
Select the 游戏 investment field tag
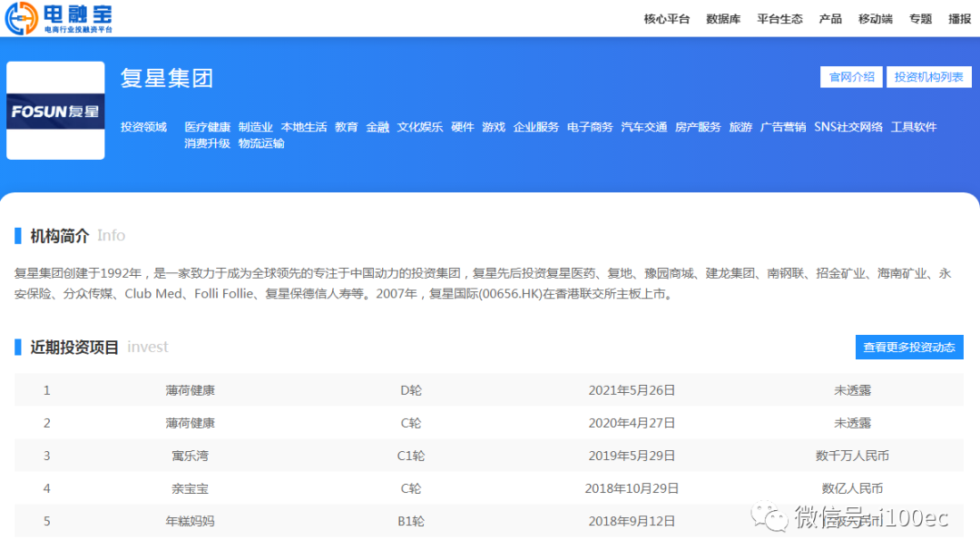[494, 127]
